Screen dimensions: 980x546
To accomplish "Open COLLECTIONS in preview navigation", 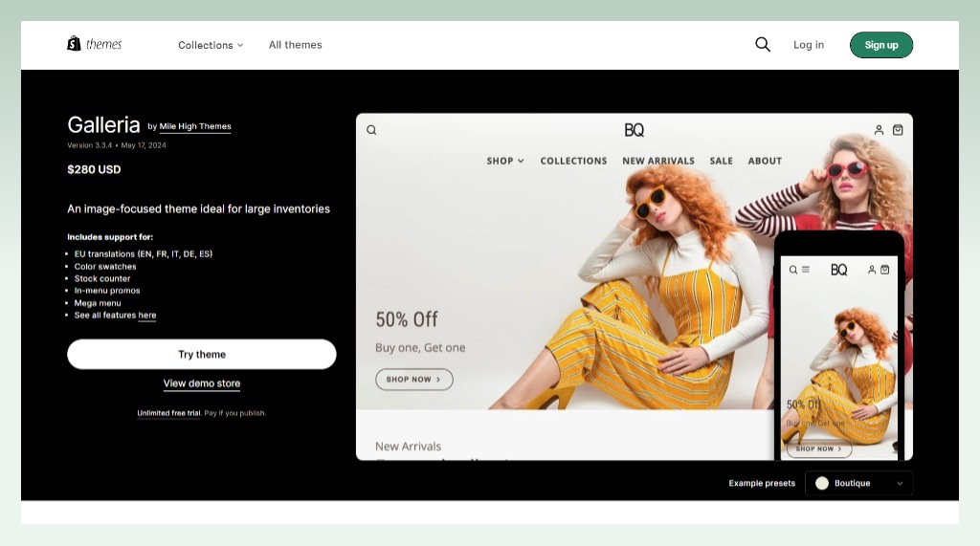I will point(573,161).
